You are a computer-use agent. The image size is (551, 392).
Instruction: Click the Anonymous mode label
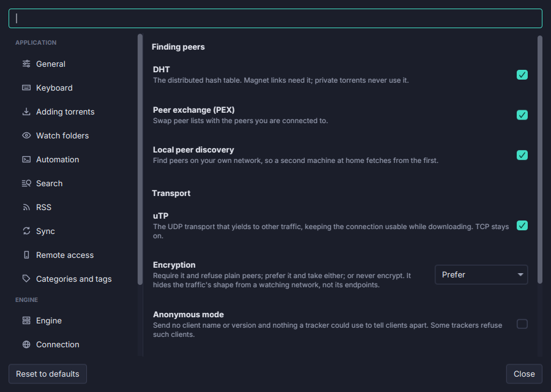click(189, 314)
